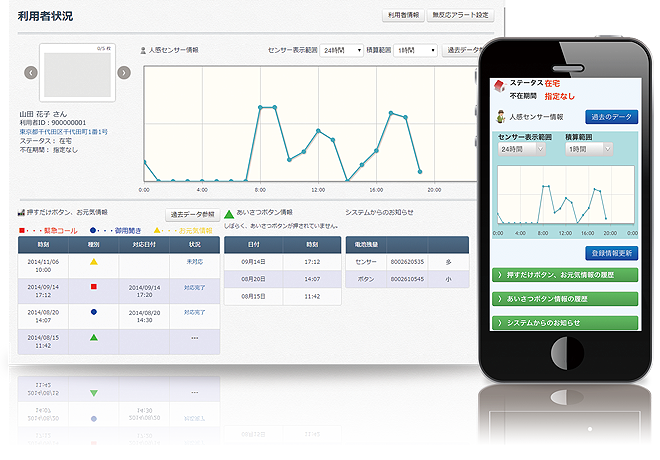This screenshot has width=660, height=460.
Task: Open the phone 積算範囲 1時間 dropdown
Action: 589,149
